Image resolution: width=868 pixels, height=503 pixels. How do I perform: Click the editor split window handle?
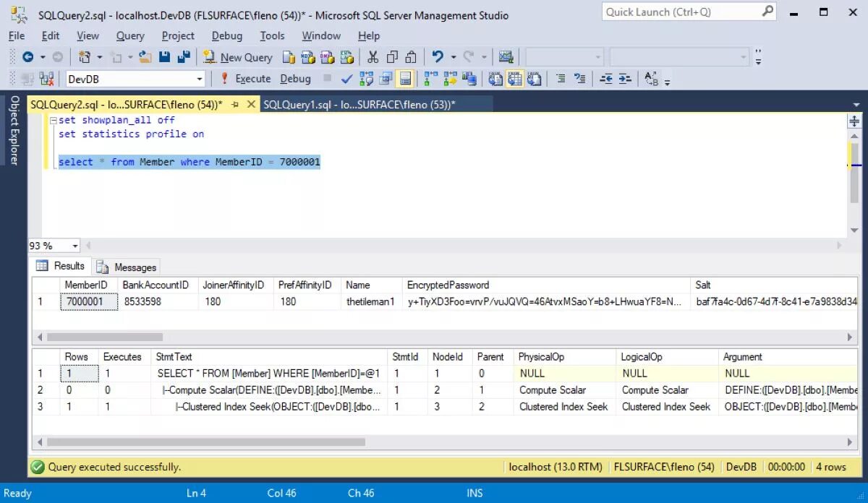(854, 121)
